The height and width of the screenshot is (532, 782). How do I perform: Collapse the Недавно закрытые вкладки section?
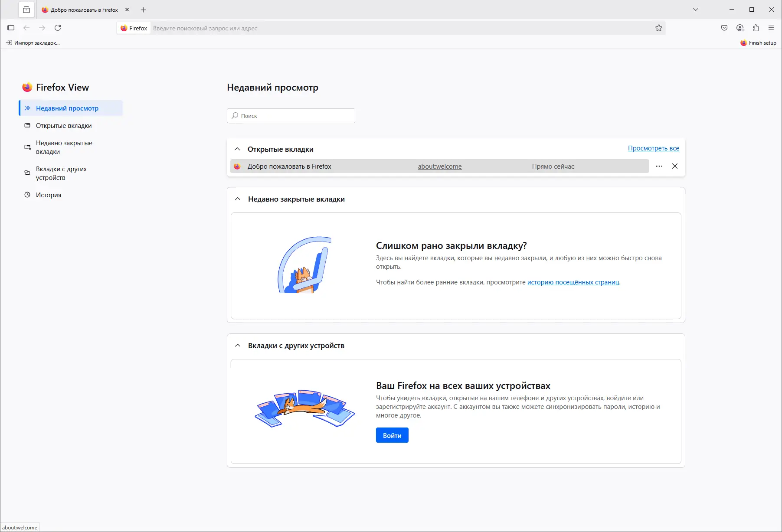coord(237,199)
